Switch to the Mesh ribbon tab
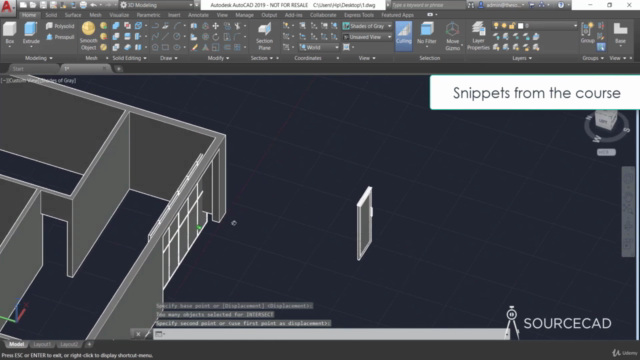This screenshot has height=360, width=640. pos(95,15)
